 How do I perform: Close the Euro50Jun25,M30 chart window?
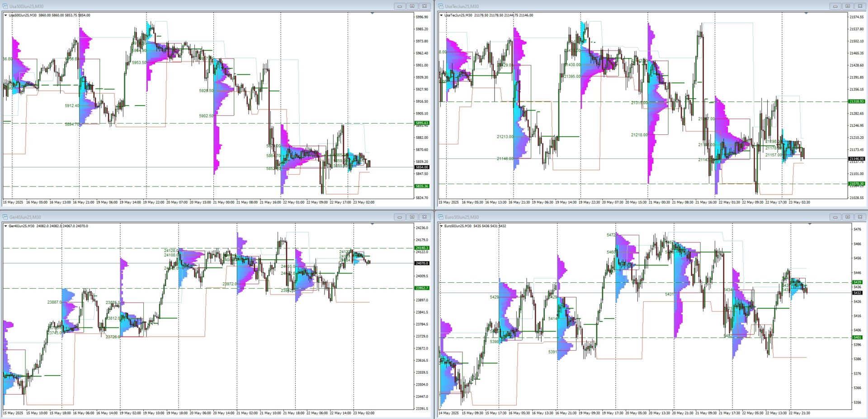[x=860, y=217]
